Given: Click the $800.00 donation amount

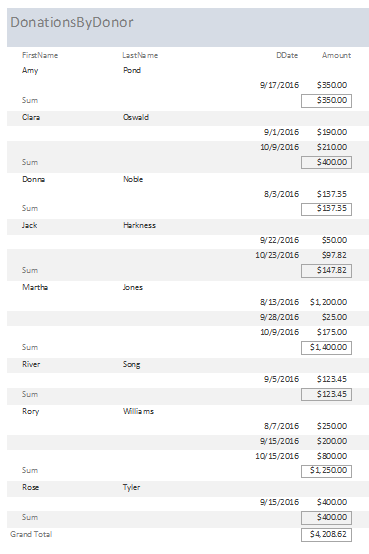Looking at the screenshot, I should (332, 456).
